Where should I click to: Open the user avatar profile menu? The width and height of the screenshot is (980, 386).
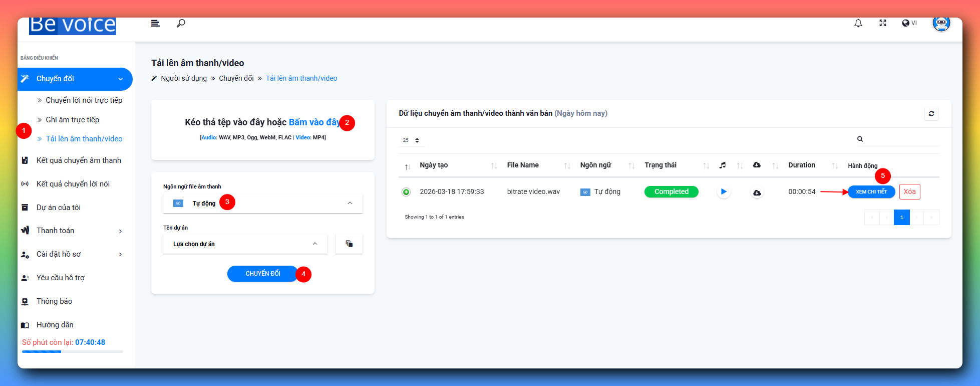941,23
